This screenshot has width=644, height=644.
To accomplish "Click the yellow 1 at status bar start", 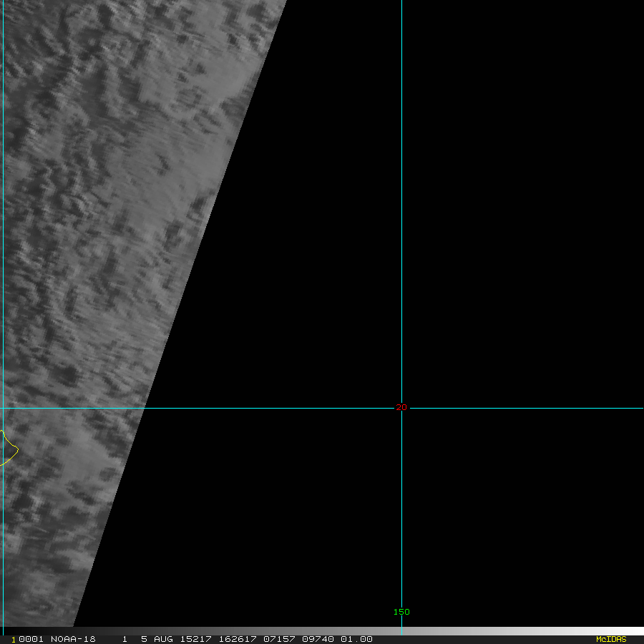I will pos(13,640).
